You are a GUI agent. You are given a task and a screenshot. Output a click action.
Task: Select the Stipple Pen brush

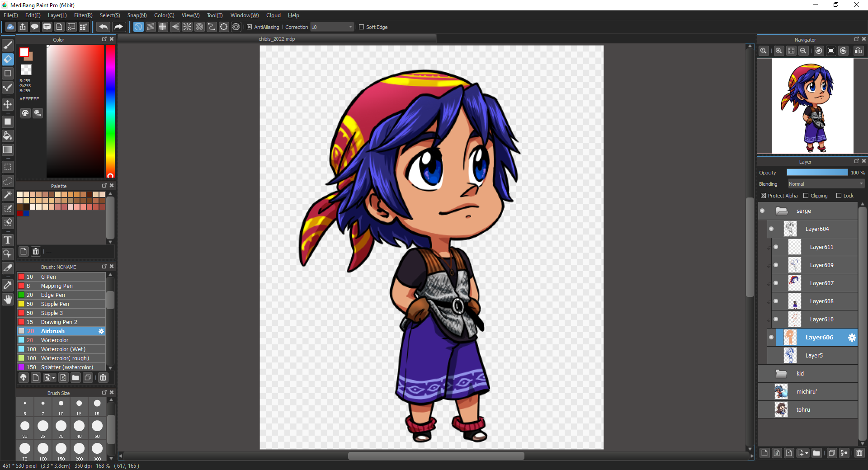[61, 304]
